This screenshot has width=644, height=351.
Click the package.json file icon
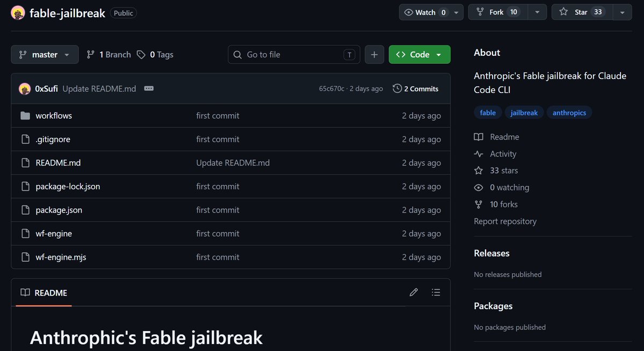25,210
